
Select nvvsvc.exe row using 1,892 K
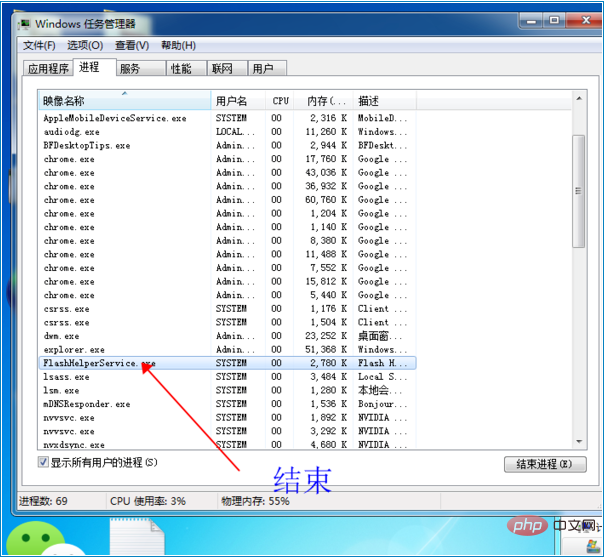pos(227,417)
